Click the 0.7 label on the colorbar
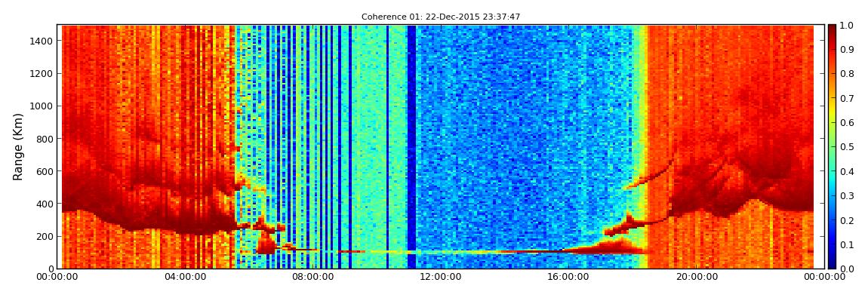The image size is (868, 307). tap(848, 99)
